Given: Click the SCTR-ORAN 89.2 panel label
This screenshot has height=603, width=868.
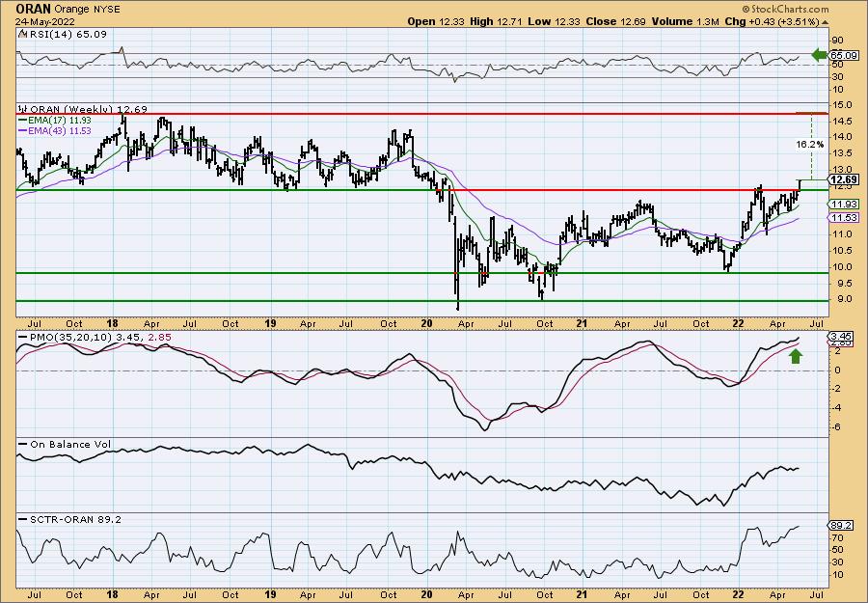Looking at the screenshot, I should tap(76, 519).
